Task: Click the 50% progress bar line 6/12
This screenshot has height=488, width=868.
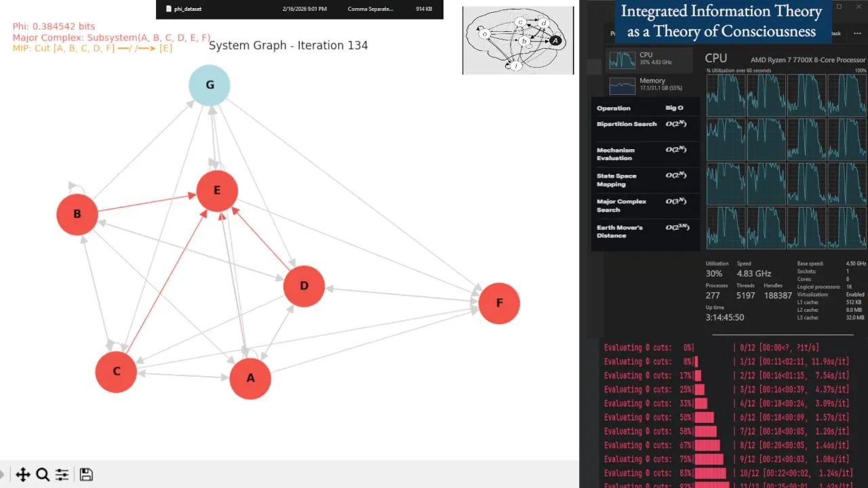Action: (726, 418)
